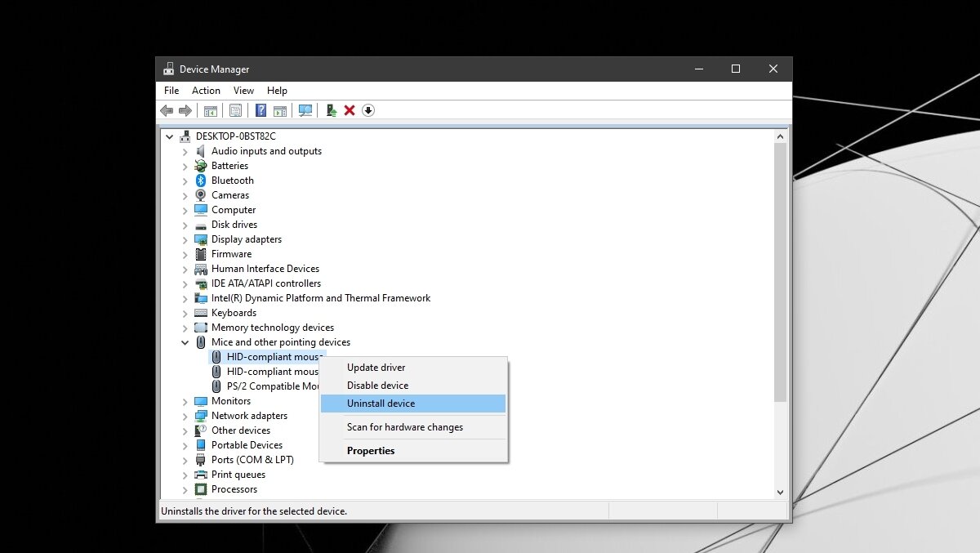Click the Disable device down-arrow toolbar icon
980x553 pixels.
tap(367, 110)
